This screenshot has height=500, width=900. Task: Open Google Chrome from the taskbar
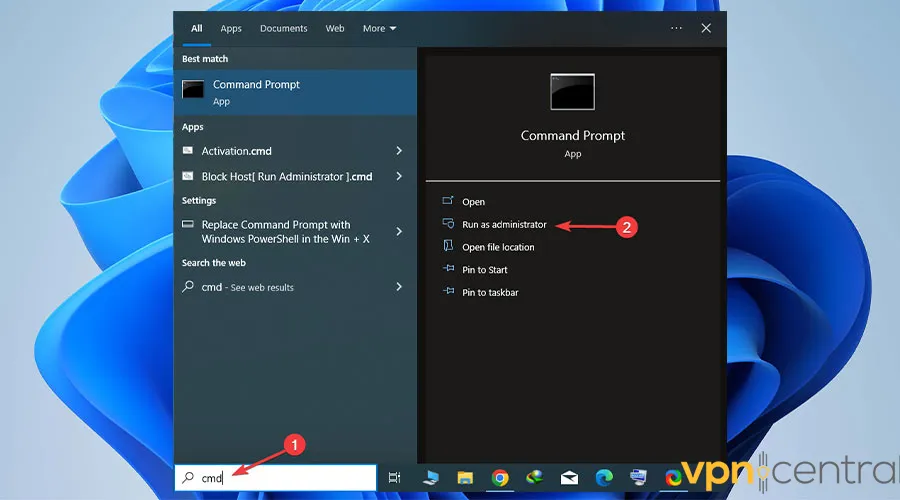499,478
